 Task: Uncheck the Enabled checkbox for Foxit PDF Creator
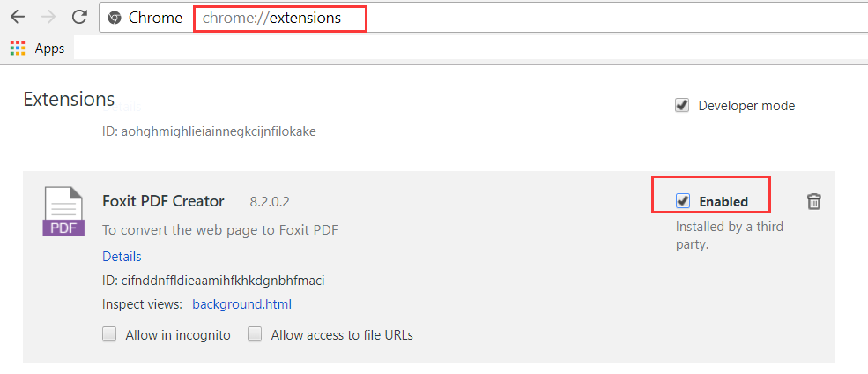coord(683,201)
